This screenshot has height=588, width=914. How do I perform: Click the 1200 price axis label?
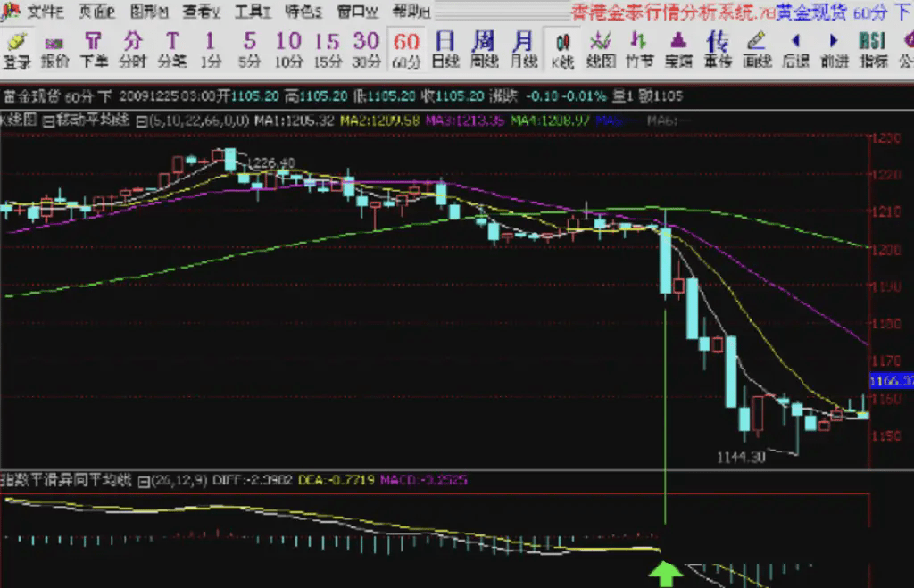886,250
